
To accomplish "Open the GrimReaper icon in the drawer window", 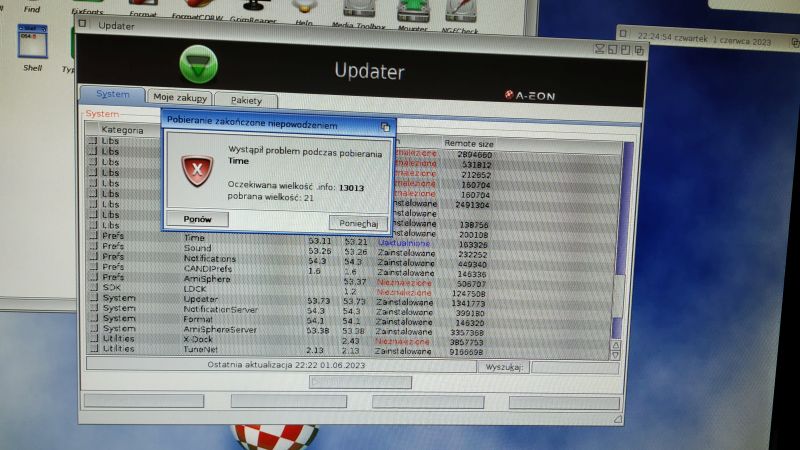I will [254, 7].
